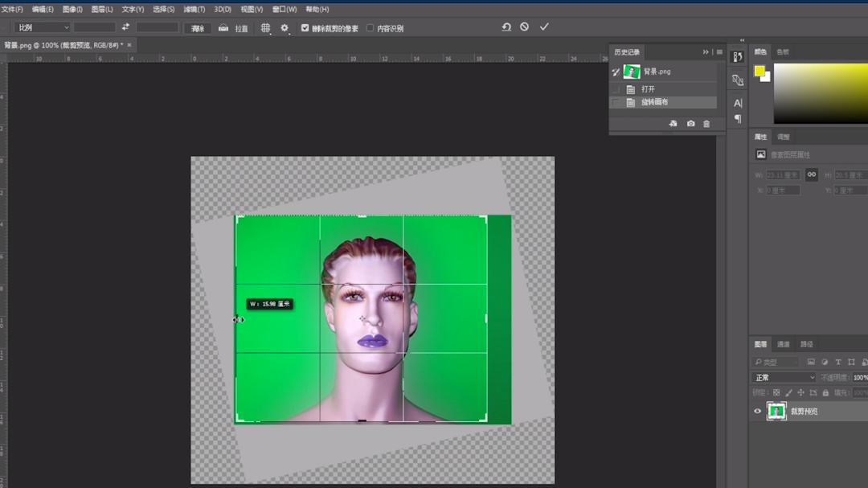Open crop gear settings menu
868x488 pixels.
click(x=285, y=27)
